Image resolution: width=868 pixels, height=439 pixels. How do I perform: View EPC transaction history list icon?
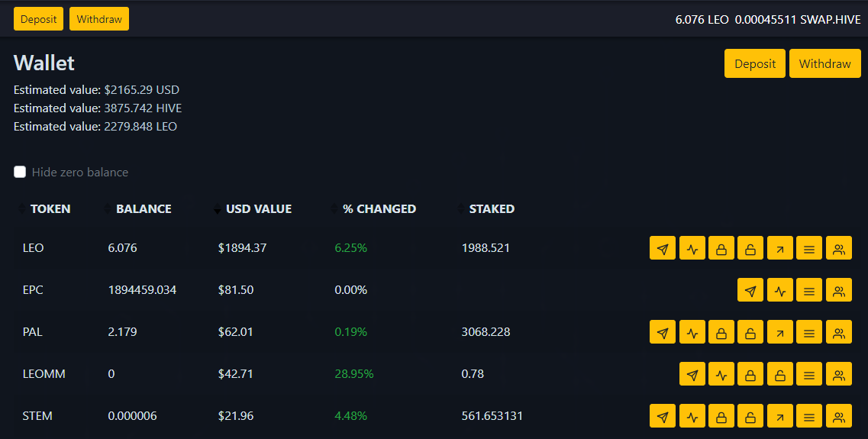[x=809, y=290]
